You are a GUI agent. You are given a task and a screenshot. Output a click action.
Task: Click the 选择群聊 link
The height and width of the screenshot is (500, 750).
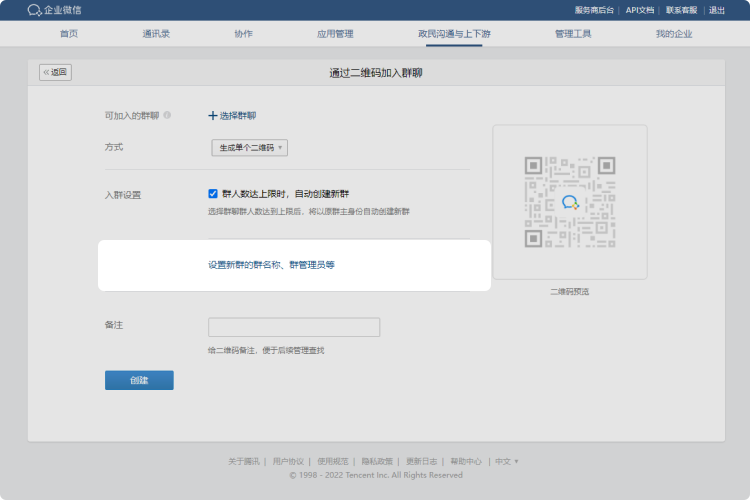point(238,115)
